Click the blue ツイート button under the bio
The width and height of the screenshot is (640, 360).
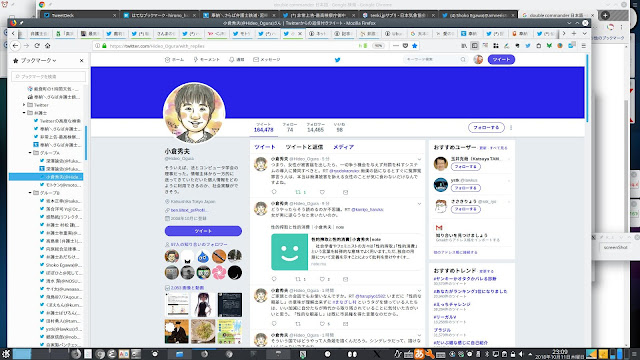coord(203,231)
